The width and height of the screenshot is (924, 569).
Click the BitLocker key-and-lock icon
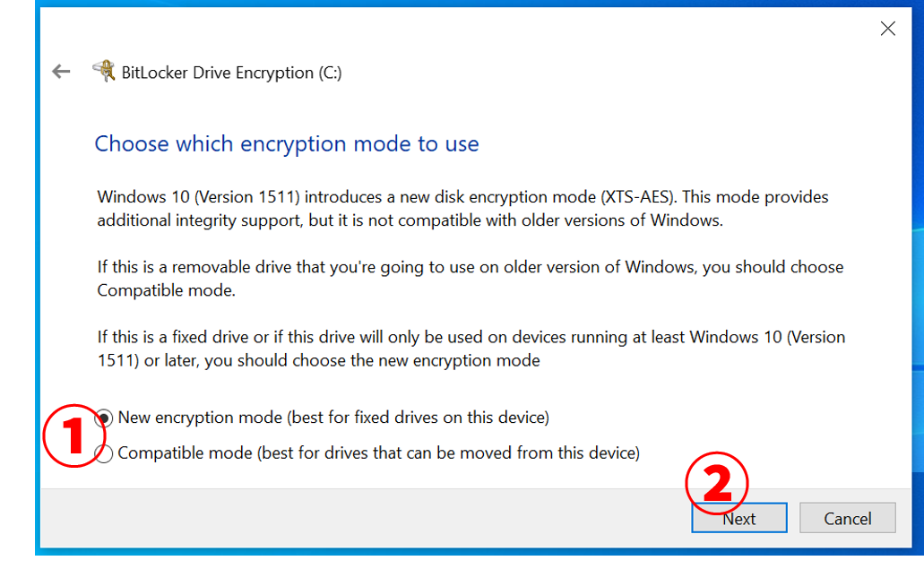(104, 72)
